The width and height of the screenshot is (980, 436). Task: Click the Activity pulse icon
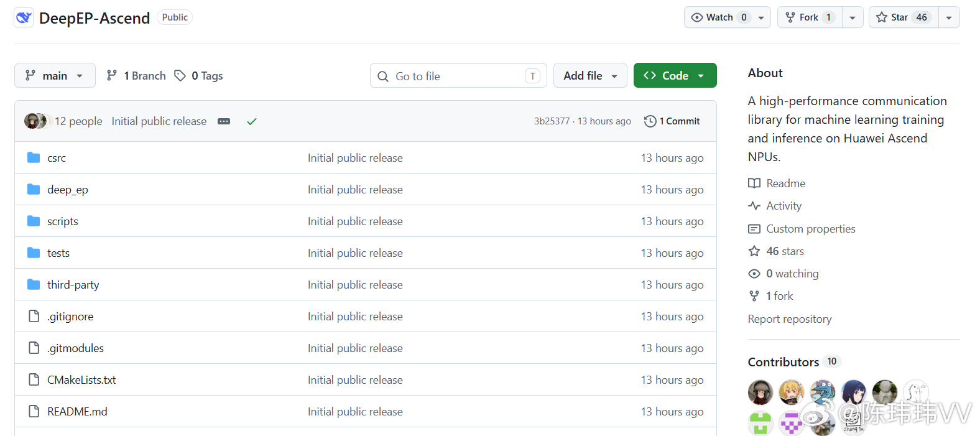754,206
